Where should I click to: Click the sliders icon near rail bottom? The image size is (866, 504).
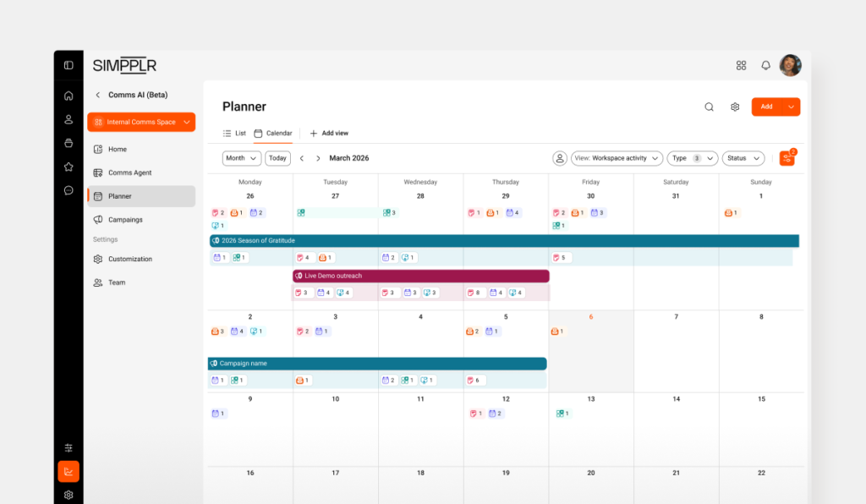click(x=69, y=447)
